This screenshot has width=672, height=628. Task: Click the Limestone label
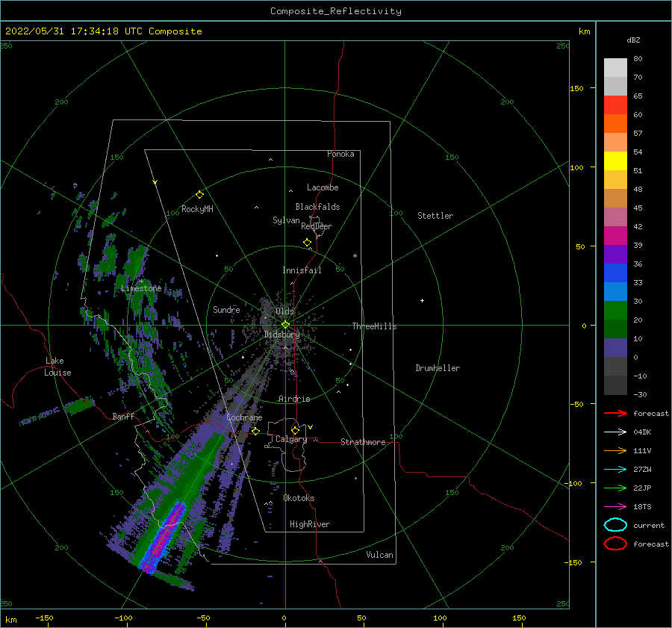pos(141,288)
